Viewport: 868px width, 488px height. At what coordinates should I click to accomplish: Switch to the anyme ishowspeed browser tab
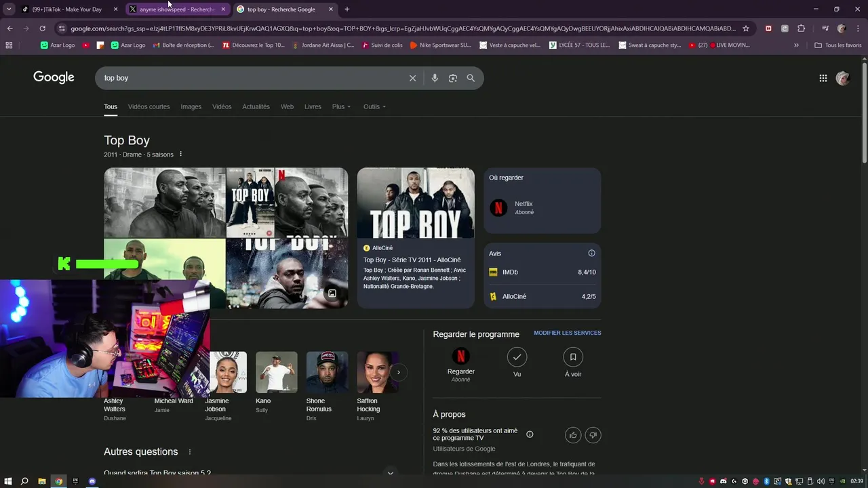(x=178, y=9)
